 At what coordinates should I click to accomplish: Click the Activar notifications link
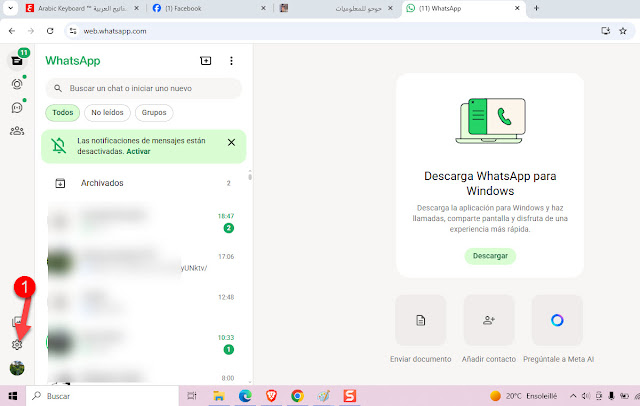click(140, 152)
